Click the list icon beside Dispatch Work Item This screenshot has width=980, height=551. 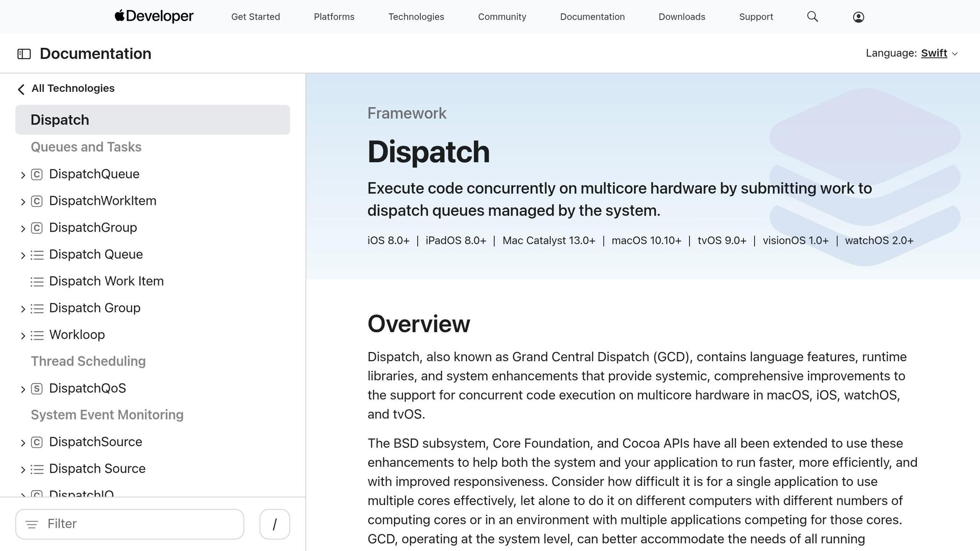(38, 282)
